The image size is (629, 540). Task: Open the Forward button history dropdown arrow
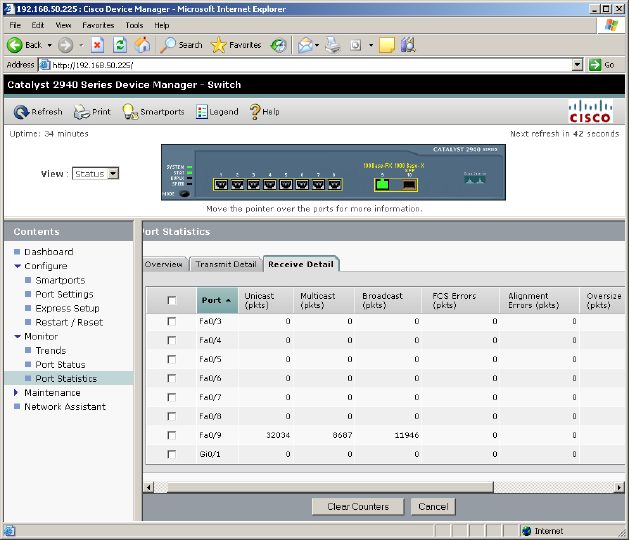[81, 45]
